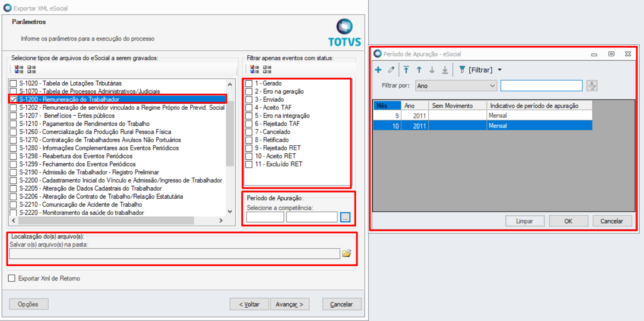644x321 pixels.
Task: Check the status 3 - Enviado option
Action: [x=249, y=100]
